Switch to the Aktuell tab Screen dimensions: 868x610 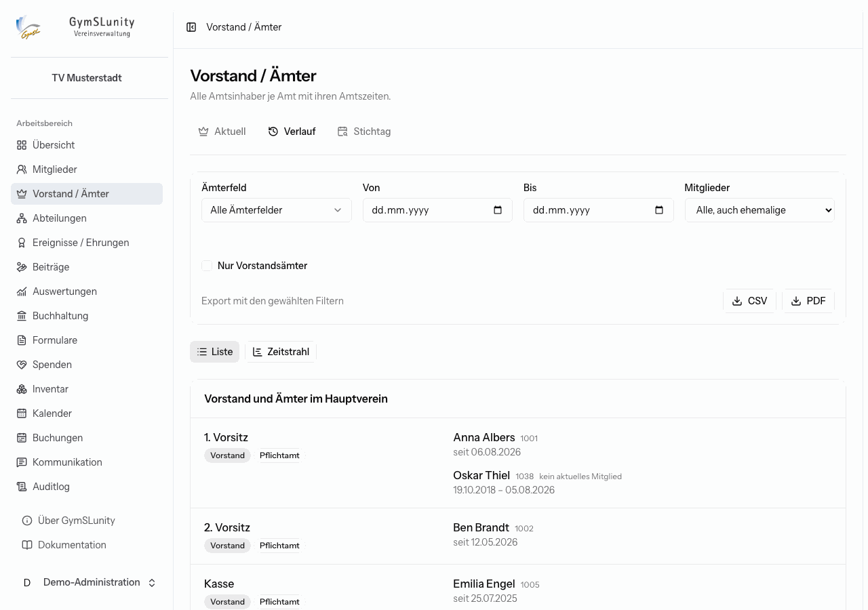(x=222, y=131)
